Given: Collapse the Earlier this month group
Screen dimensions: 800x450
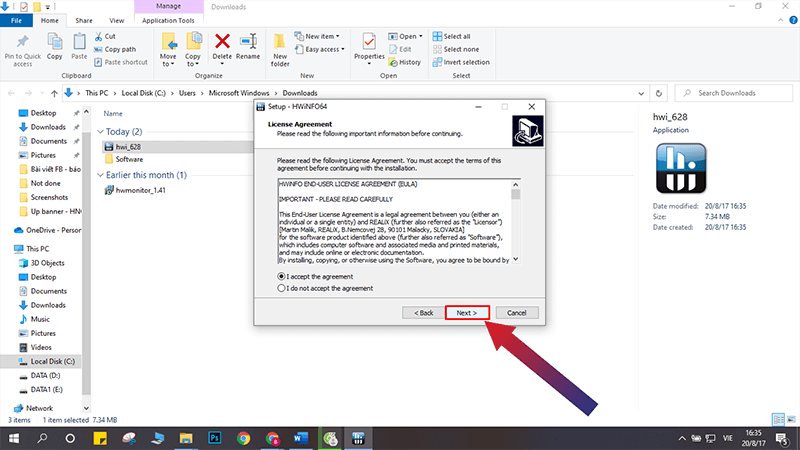Looking at the screenshot, I should coord(100,175).
